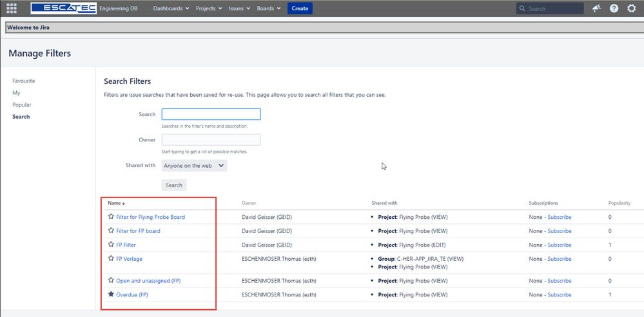Select the Search tab in sidebar
Screen dimensions: 644x317
21,117
